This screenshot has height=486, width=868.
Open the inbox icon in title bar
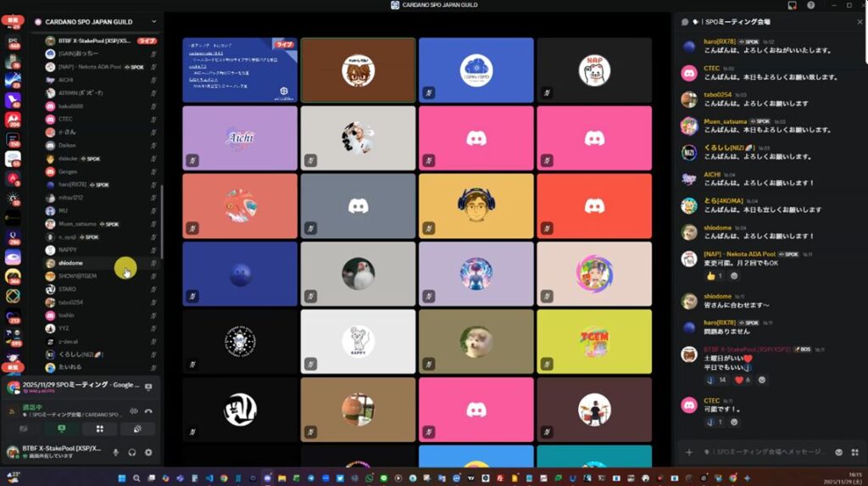point(792,5)
